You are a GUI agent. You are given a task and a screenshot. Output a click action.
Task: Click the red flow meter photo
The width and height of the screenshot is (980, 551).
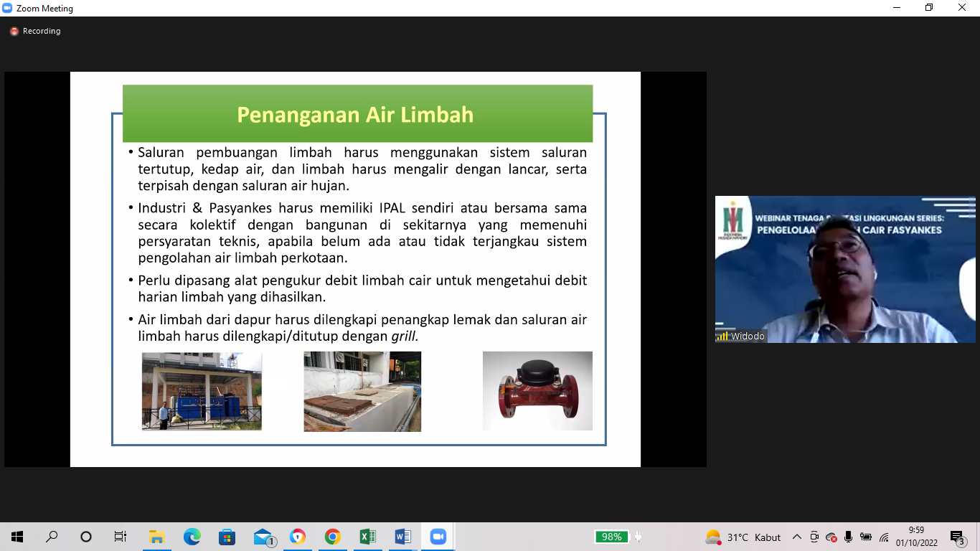[x=537, y=391]
